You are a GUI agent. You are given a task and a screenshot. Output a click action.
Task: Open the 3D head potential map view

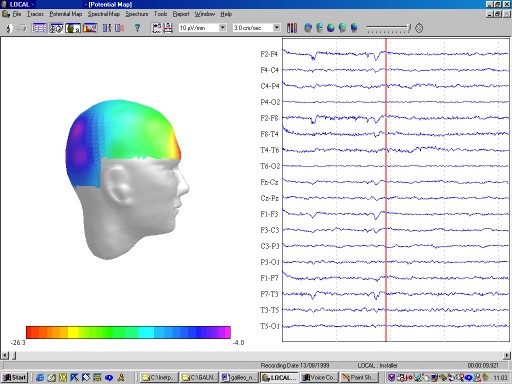pyautogui.click(x=73, y=28)
